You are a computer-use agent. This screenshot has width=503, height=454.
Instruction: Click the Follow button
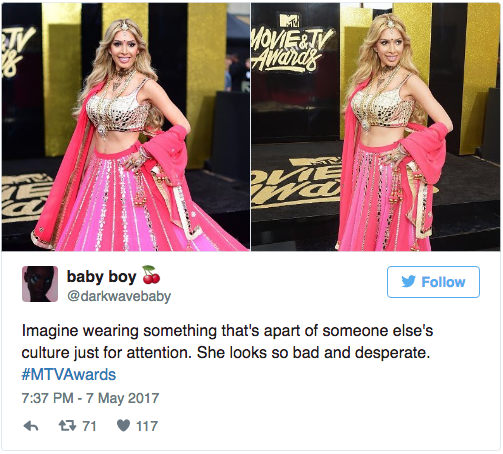433,282
